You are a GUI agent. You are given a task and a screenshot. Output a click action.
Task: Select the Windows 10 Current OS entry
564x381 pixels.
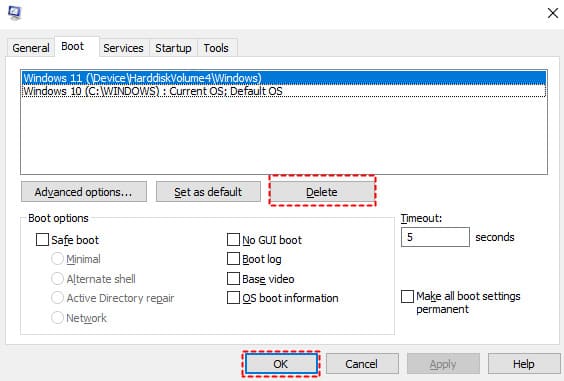[x=284, y=91]
